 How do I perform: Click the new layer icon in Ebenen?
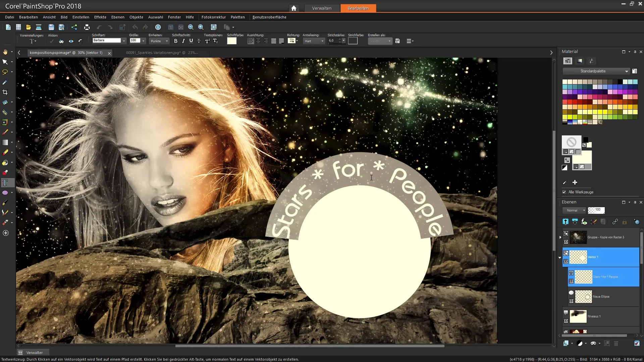click(566, 343)
